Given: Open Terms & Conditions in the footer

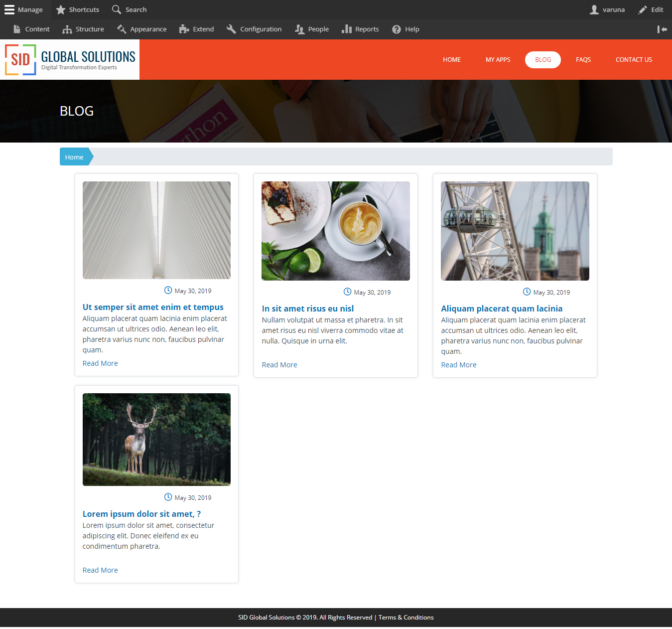Looking at the screenshot, I should (405, 617).
